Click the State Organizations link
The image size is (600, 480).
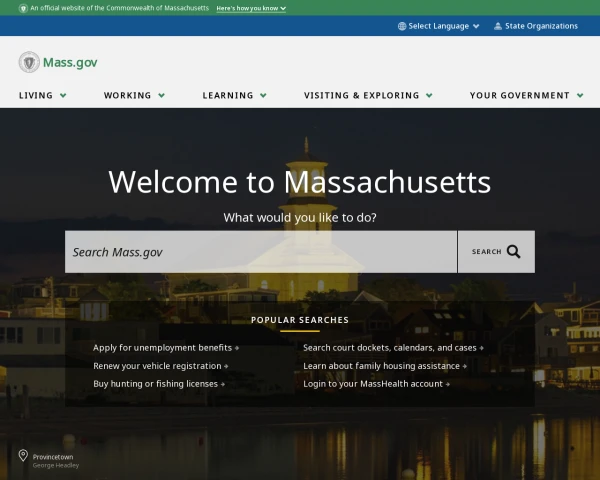536,26
